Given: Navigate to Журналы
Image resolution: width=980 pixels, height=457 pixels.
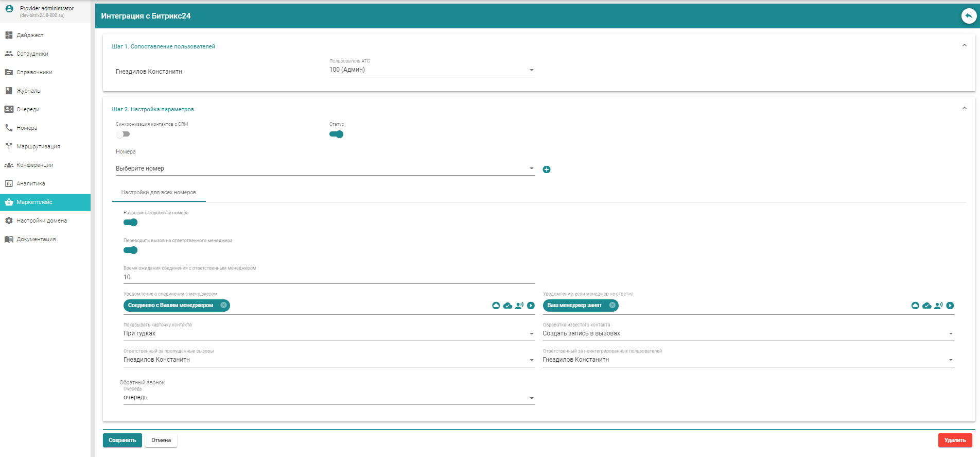Looking at the screenshot, I should pos(45,91).
